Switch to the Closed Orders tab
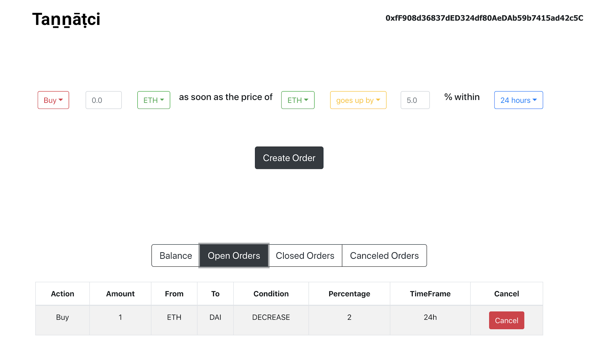This screenshot has height=364, width=601. (x=305, y=256)
